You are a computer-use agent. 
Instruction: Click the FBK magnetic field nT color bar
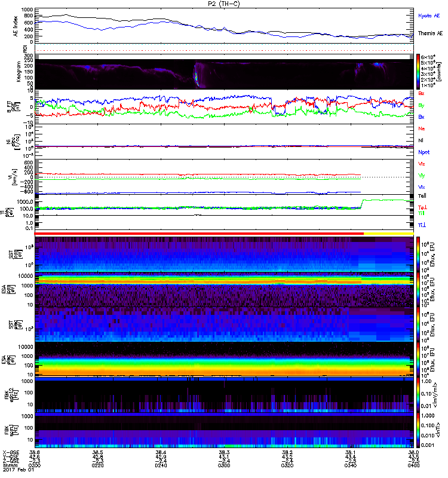point(418,430)
